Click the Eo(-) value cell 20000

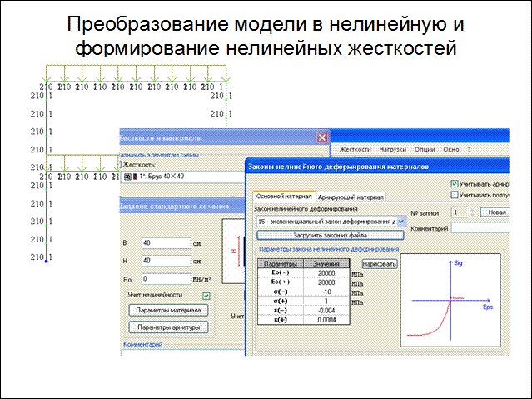click(326, 273)
